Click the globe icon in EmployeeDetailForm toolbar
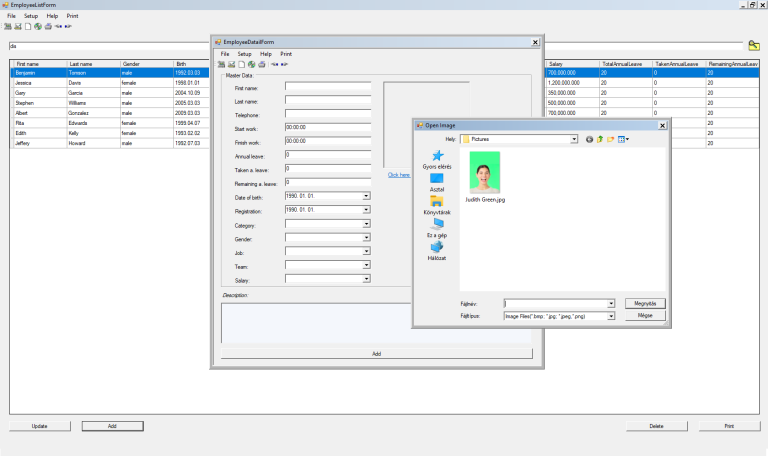Screen dimensions: 768x456 [x=251, y=64]
